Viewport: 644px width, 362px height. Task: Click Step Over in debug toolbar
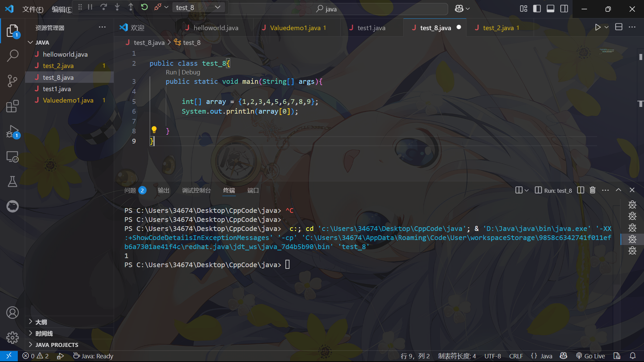(x=104, y=7)
